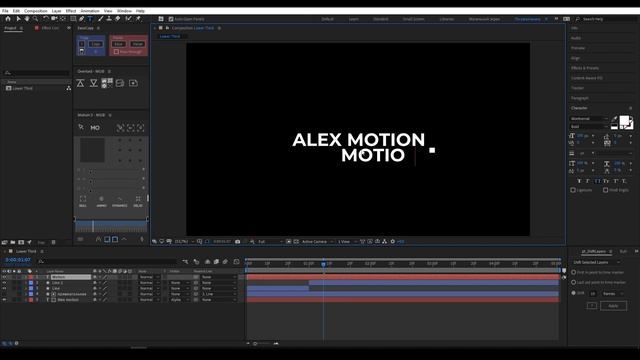Toggle the Hindi Digits checkbox
Screen dimensions: 640x360
606,190
